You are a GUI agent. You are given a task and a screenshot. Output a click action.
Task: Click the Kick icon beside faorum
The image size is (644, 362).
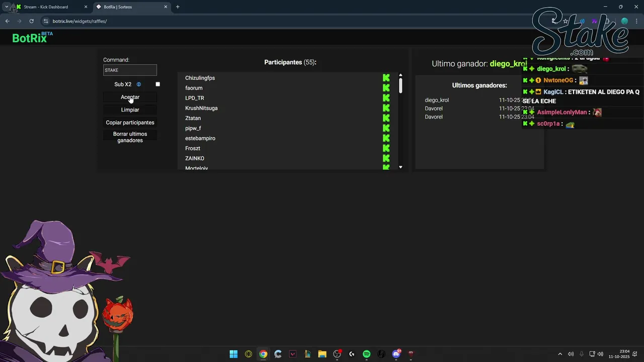click(386, 88)
